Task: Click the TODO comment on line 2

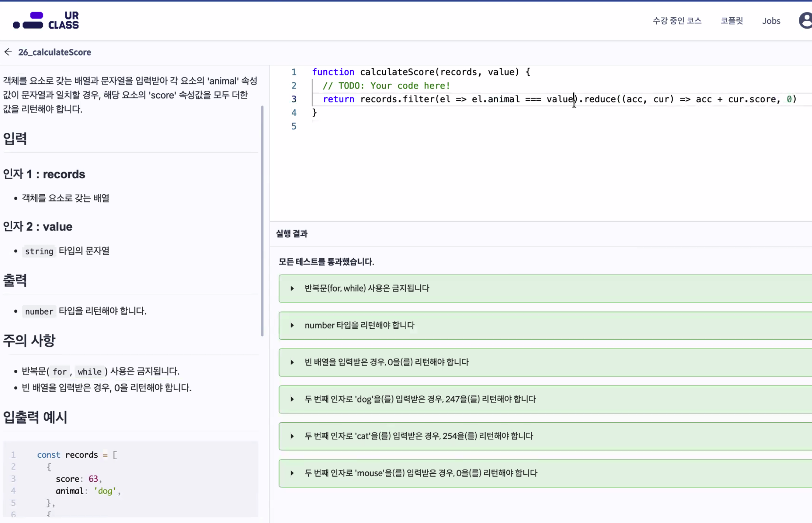Action: click(x=386, y=86)
